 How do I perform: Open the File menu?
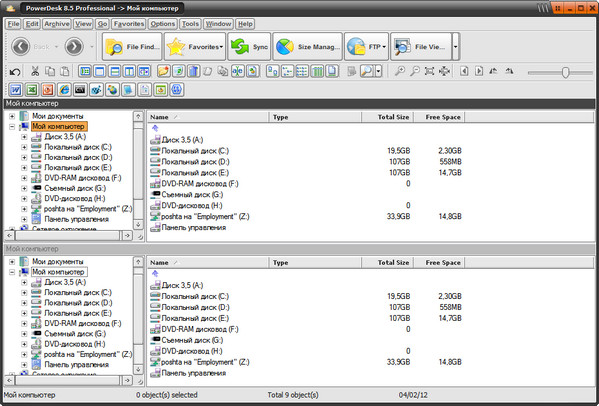(x=13, y=24)
